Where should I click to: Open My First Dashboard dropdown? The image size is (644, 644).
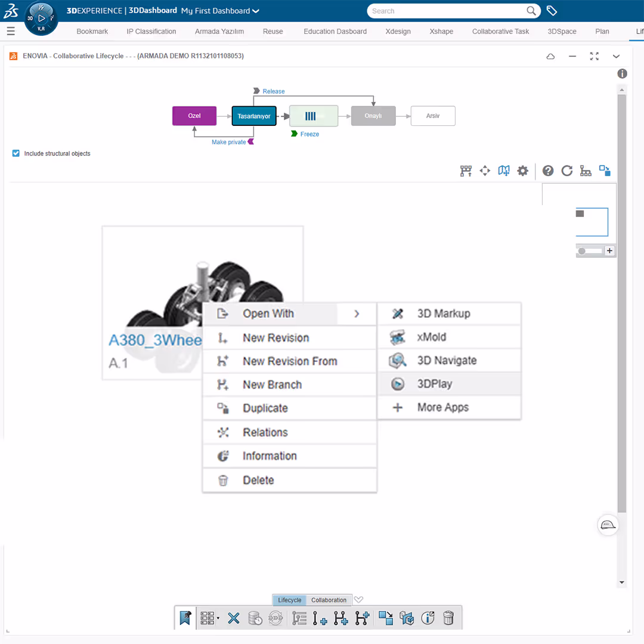(x=220, y=11)
